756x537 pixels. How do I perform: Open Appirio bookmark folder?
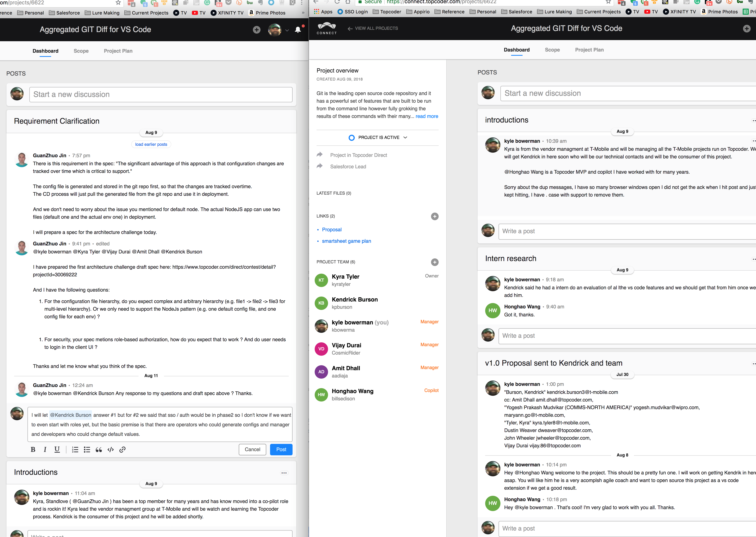pos(418,12)
